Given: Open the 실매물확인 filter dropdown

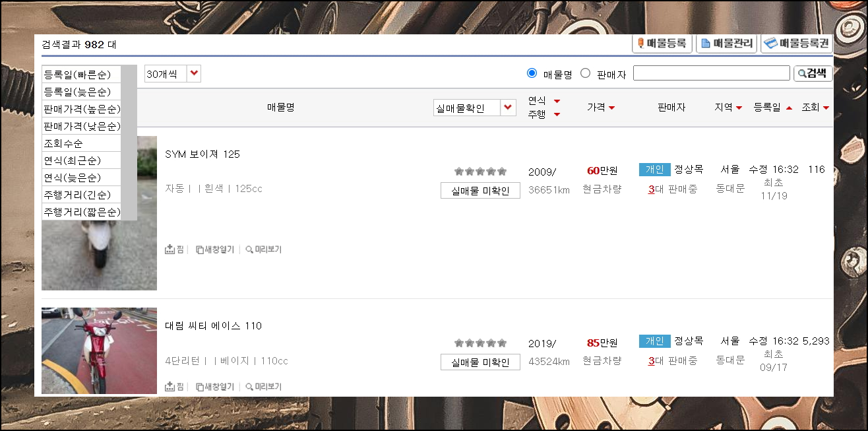Looking at the screenshot, I should click(x=475, y=108).
